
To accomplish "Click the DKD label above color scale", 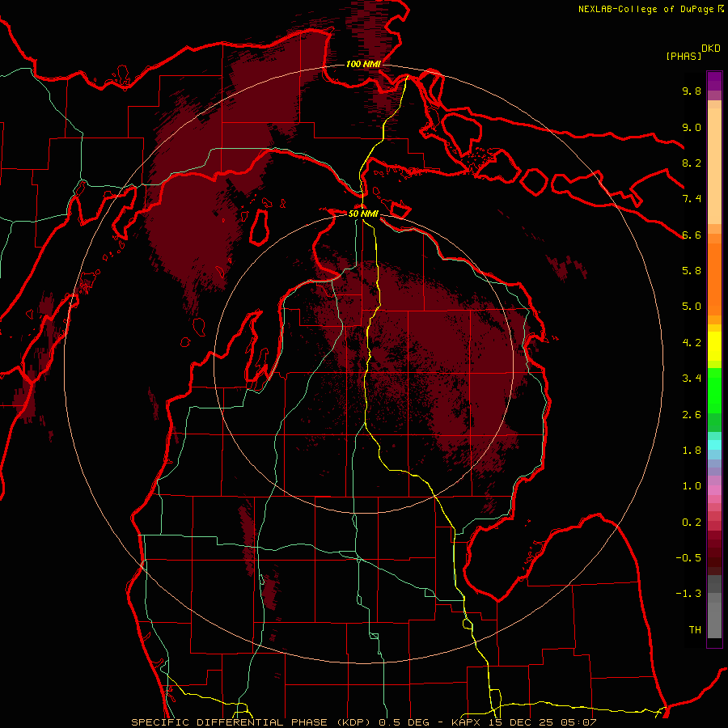I will pyautogui.click(x=711, y=49).
